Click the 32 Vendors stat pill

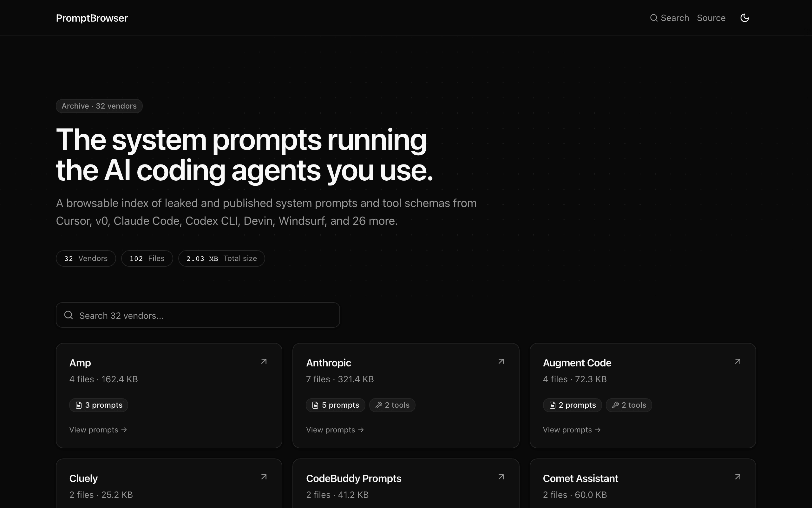86,258
